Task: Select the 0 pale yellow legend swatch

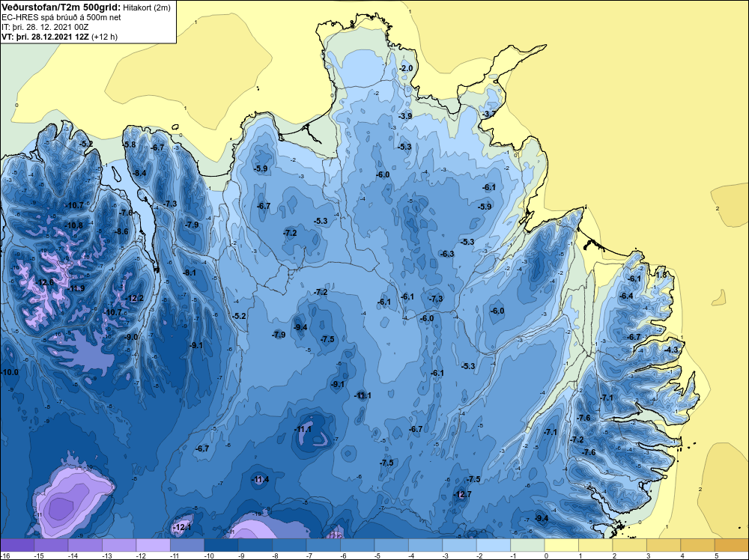Action: tap(561, 545)
